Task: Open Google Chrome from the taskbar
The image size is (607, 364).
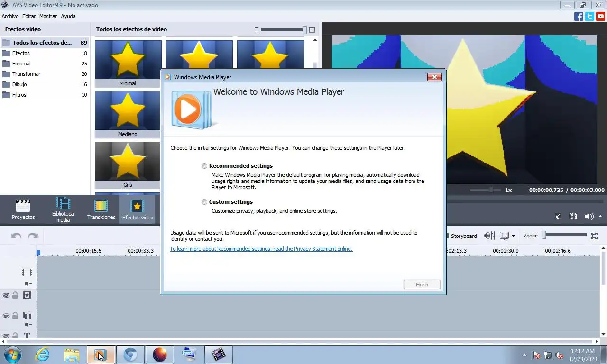Action: click(x=130, y=355)
